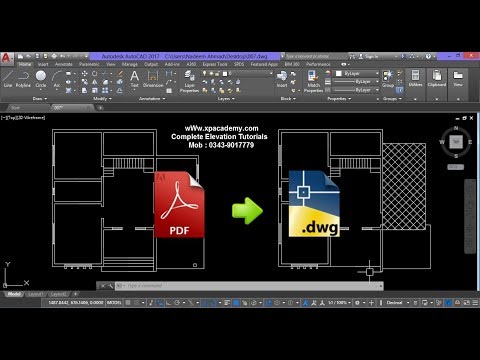
Task: Click the Copy tool in Modify panel
Action: [x=85, y=82]
